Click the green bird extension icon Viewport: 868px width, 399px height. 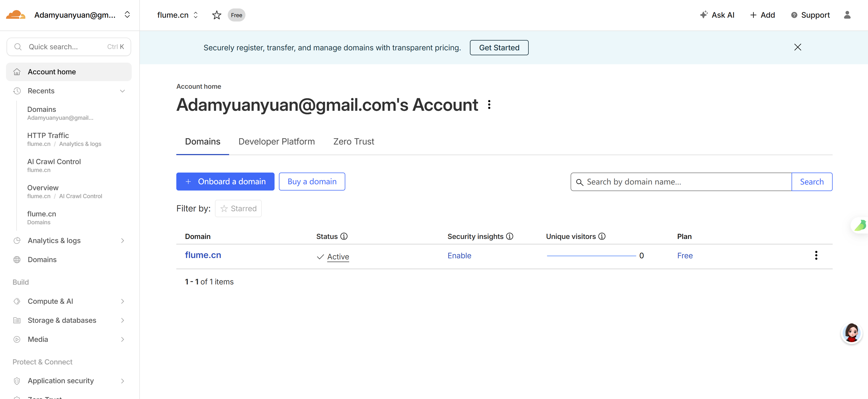[x=860, y=225]
